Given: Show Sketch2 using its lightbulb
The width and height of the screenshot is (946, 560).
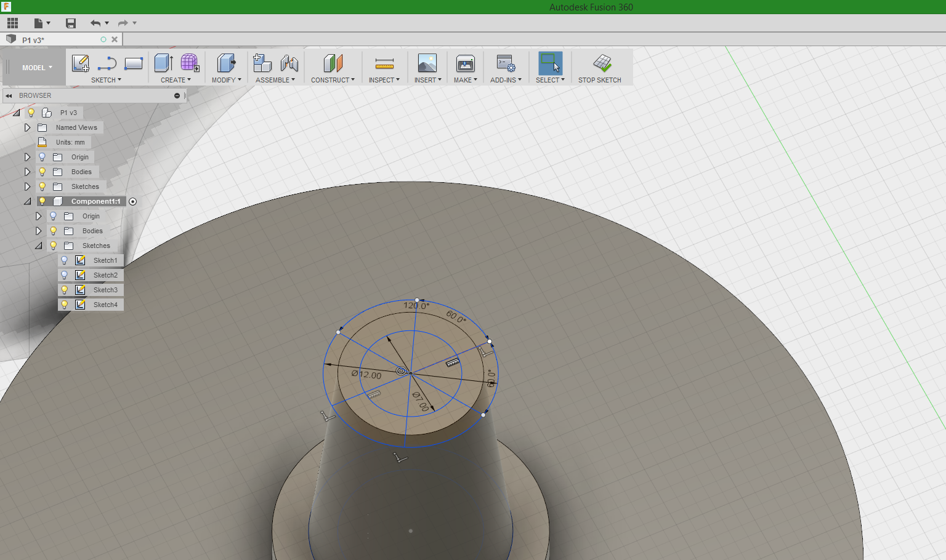Looking at the screenshot, I should (x=64, y=275).
